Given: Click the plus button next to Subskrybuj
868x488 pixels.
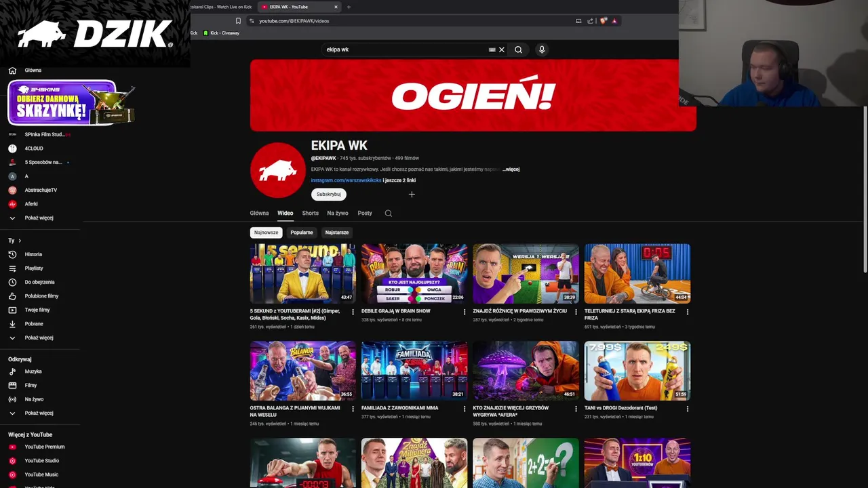Looking at the screenshot, I should (x=411, y=195).
